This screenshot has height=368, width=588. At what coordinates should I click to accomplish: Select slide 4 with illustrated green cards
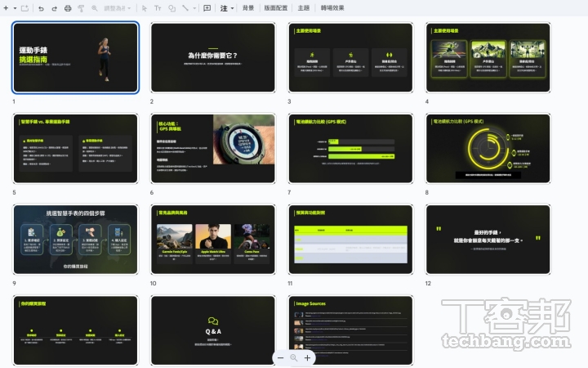coord(488,57)
